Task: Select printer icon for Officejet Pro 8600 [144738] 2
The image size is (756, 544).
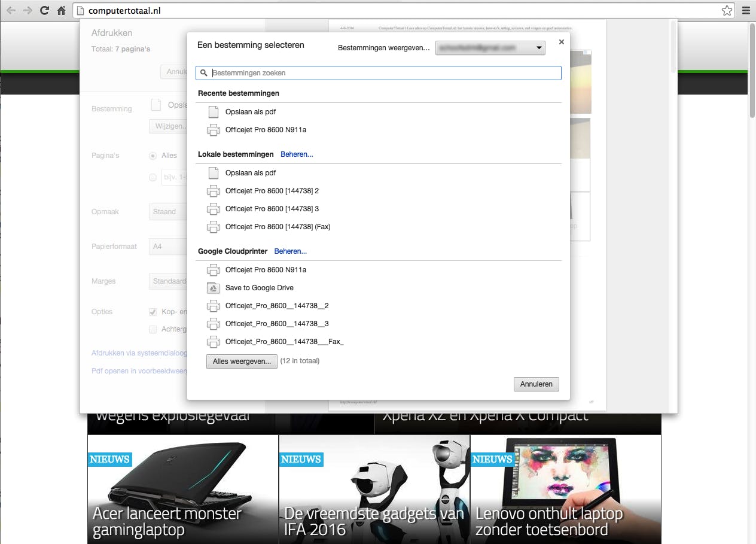Action: pos(214,191)
